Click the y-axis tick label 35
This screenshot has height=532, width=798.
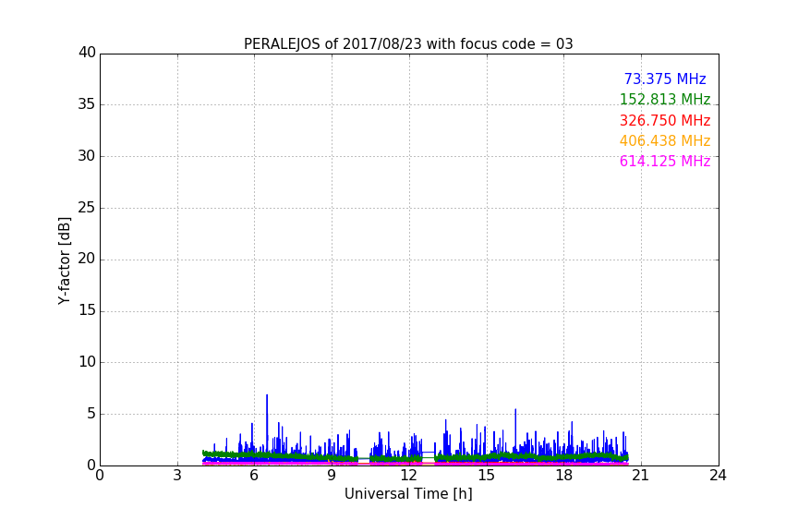pos(87,104)
